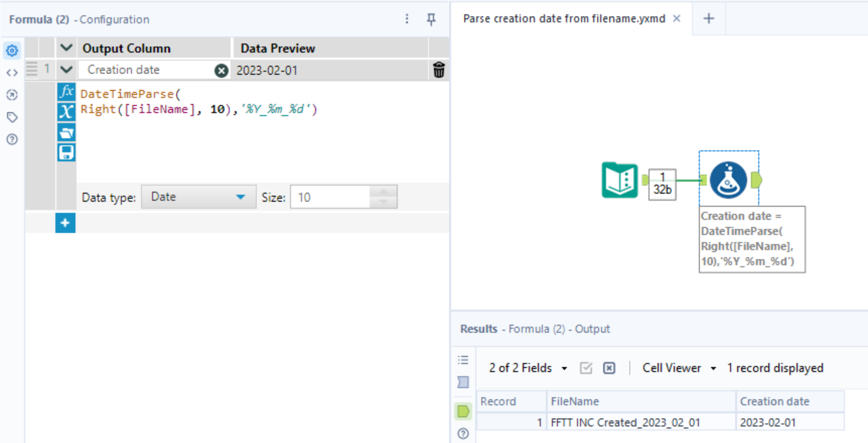Add a new expression with the plus button
The width and height of the screenshot is (868, 443).
[x=65, y=223]
